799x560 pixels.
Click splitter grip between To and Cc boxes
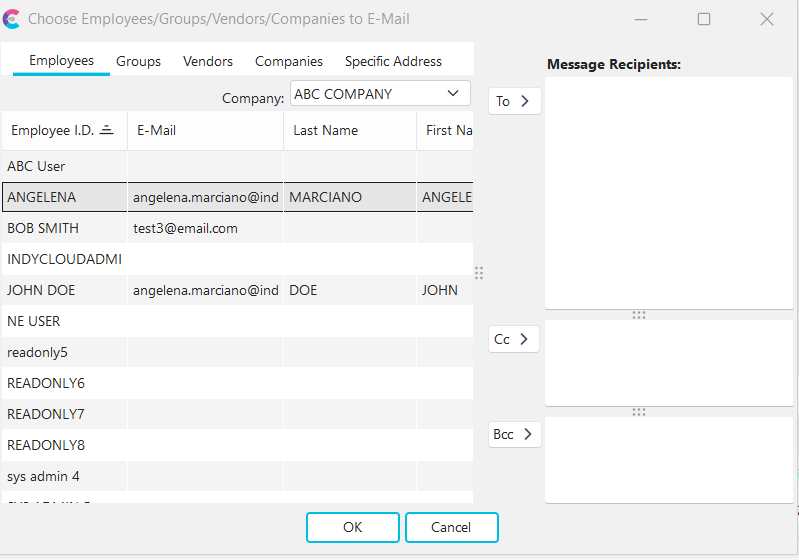(x=639, y=315)
